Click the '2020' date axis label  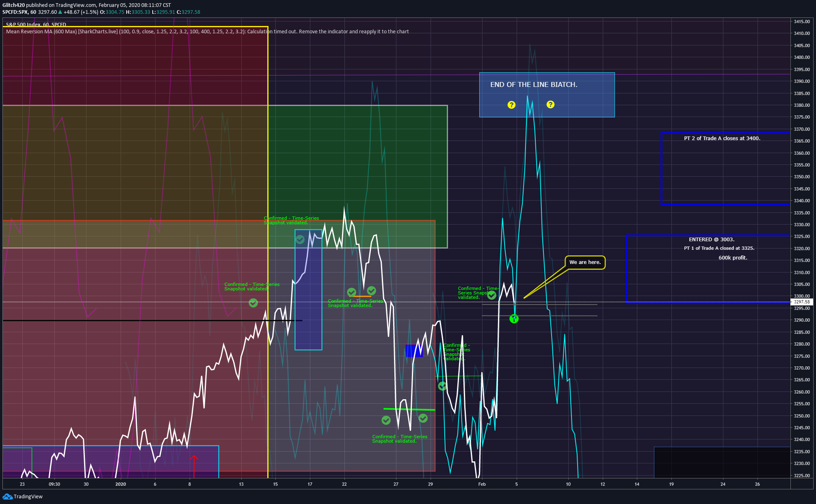(x=121, y=484)
